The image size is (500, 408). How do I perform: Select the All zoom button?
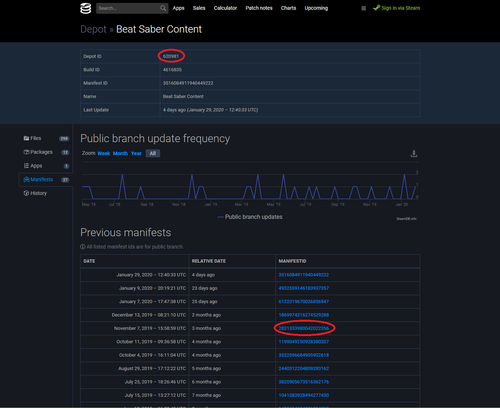153,153
